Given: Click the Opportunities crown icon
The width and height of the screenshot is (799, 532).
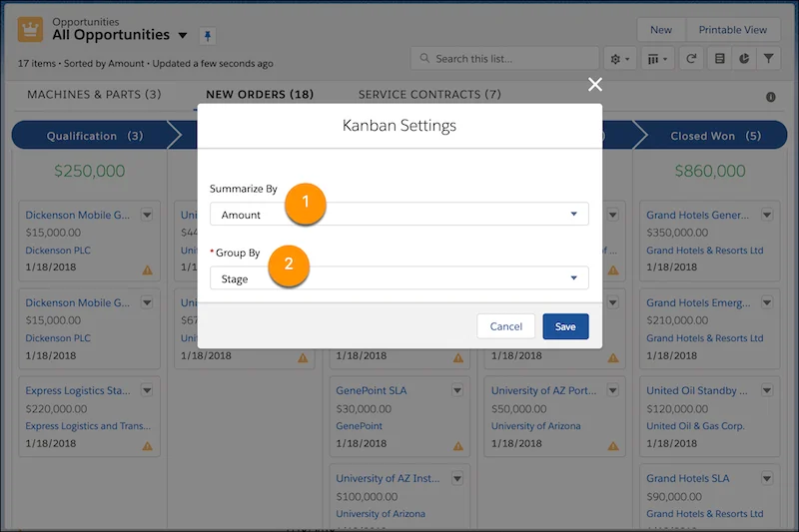Looking at the screenshot, I should point(30,30).
